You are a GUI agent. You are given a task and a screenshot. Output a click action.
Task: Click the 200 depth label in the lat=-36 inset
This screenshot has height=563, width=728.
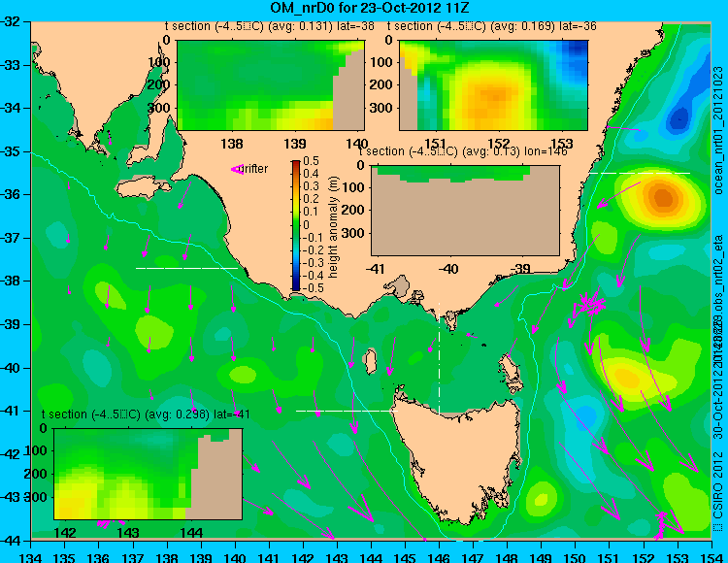click(x=381, y=85)
